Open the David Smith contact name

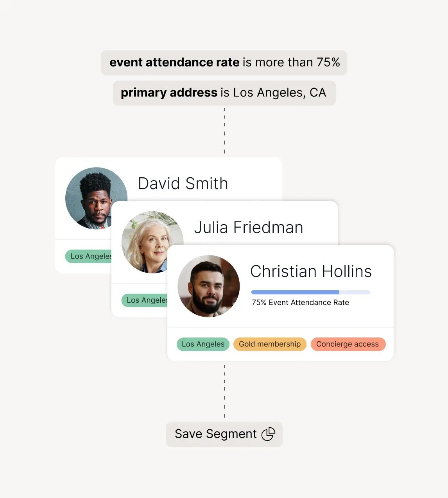(x=183, y=184)
